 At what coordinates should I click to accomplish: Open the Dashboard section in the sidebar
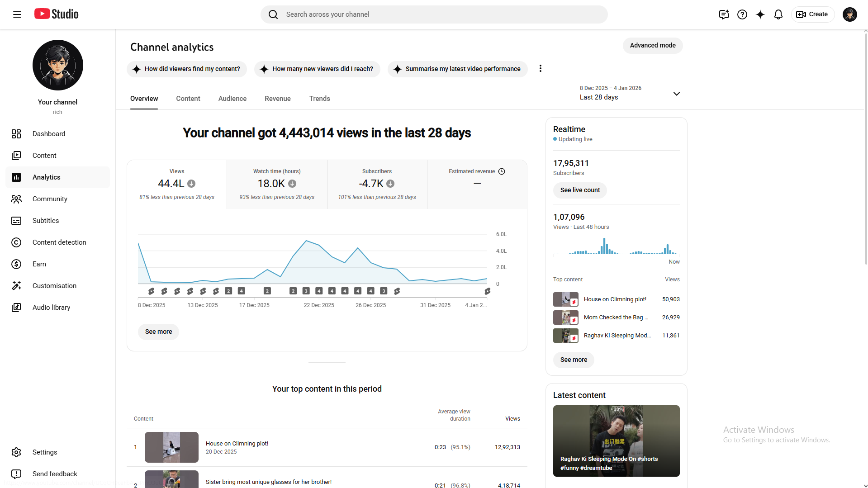coord(48,134)
